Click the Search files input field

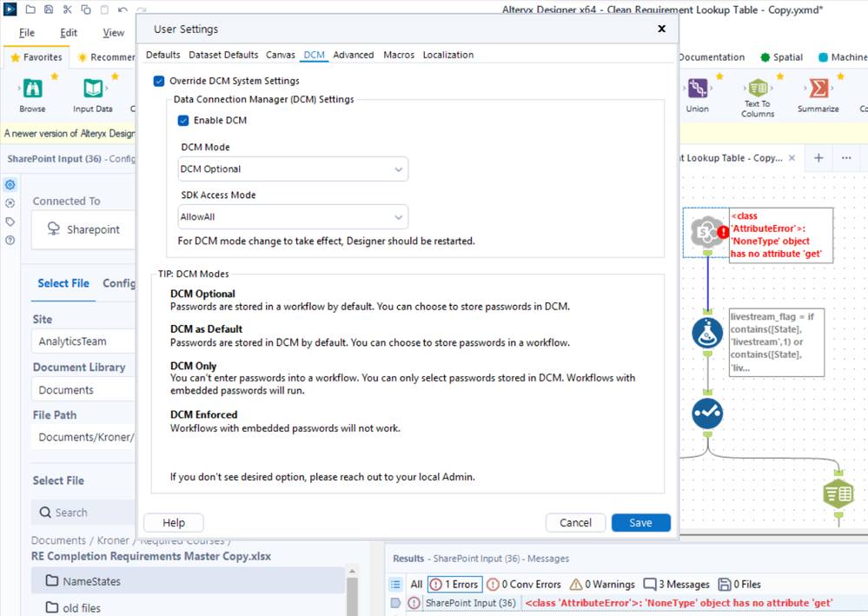(x=84, y=513)
